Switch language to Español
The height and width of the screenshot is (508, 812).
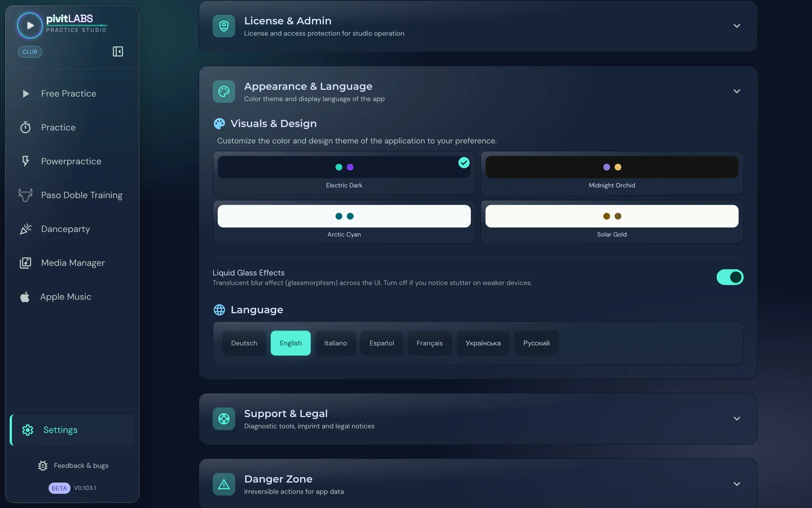coord(382,343)
